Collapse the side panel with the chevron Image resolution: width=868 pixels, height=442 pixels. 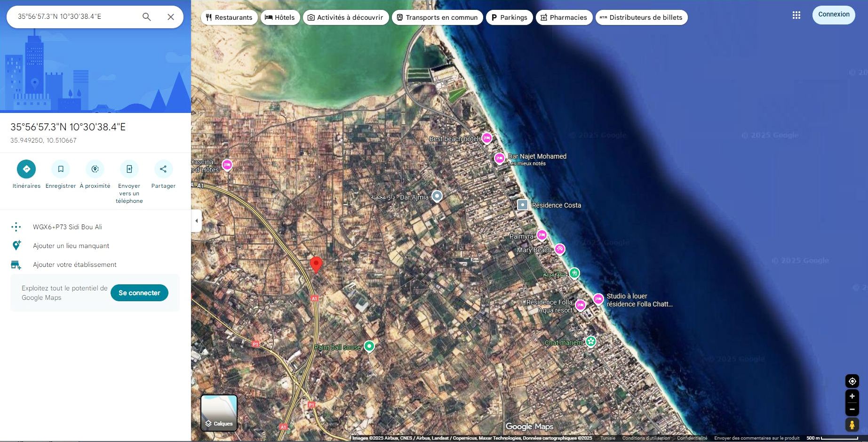coord(196,220)
